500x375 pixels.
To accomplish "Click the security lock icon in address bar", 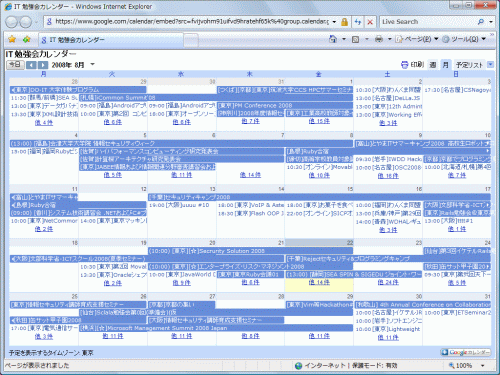I will point(344,22).
